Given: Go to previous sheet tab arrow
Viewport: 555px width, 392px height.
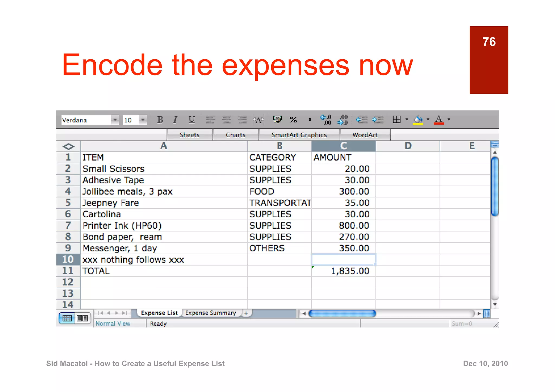Looking at the screenshot, I should pyautogui.click(x=109, y=313).
